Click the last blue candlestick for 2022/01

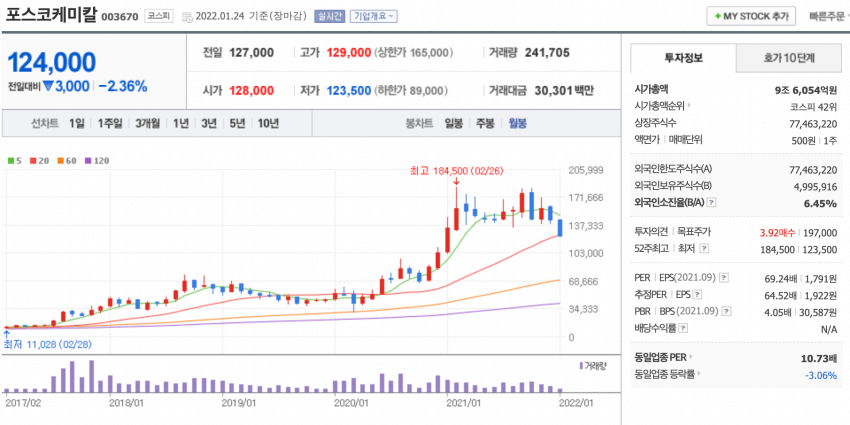click(560, 228)
